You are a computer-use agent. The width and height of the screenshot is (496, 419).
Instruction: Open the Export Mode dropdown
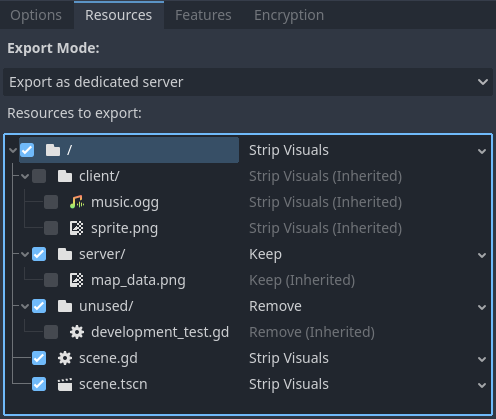[248, 82]
